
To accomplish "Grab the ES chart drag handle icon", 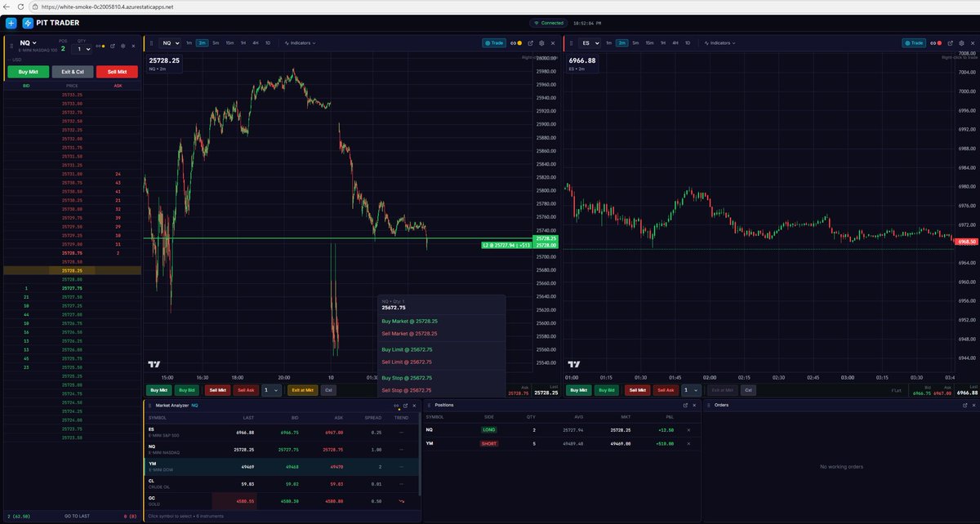I will [571, 43].
